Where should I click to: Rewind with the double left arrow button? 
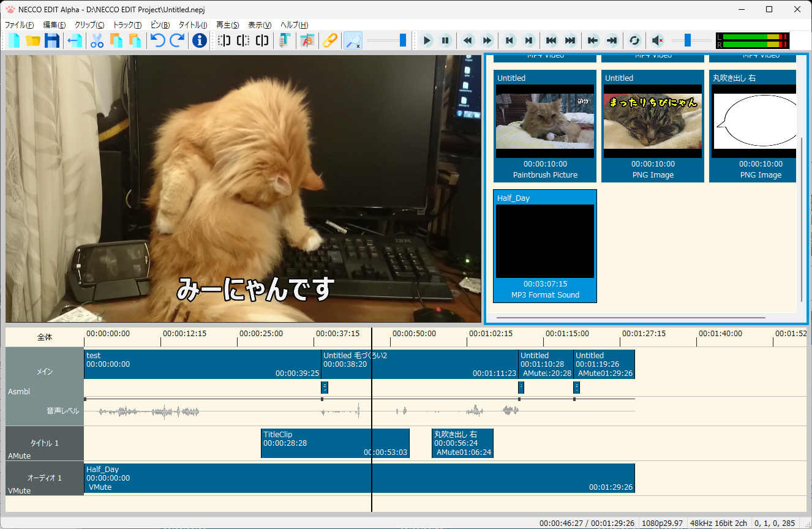pyautogui.click(x=468, y=40)
